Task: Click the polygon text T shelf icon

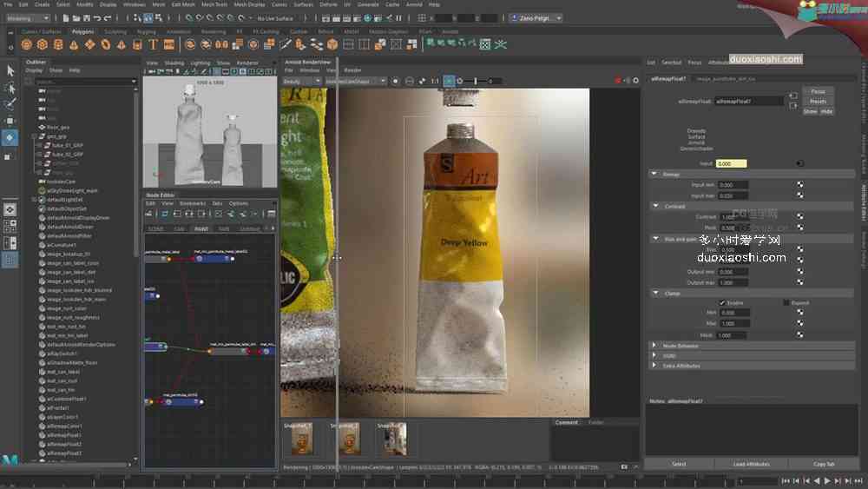Action: coord(154,45)
